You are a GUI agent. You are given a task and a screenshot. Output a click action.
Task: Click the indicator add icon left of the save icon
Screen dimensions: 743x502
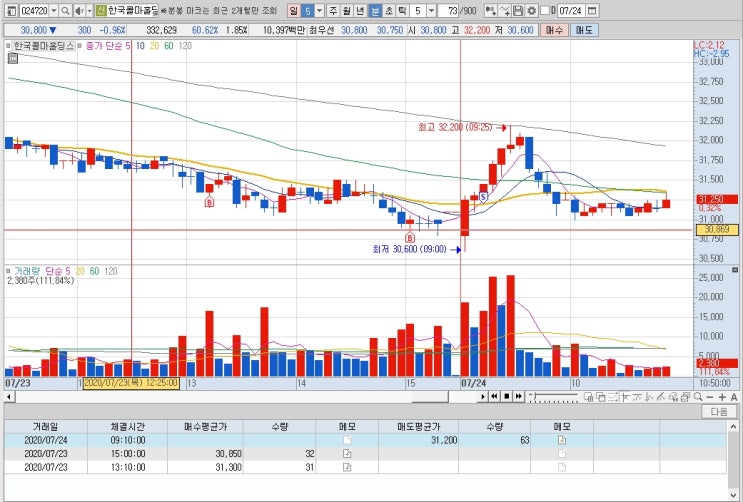pos(505,10)
